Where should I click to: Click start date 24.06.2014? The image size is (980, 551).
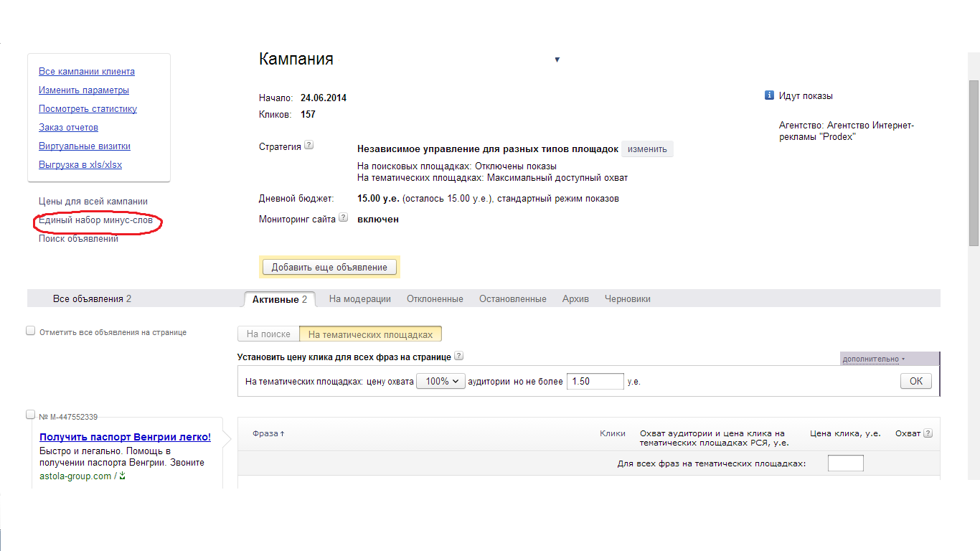324,98
